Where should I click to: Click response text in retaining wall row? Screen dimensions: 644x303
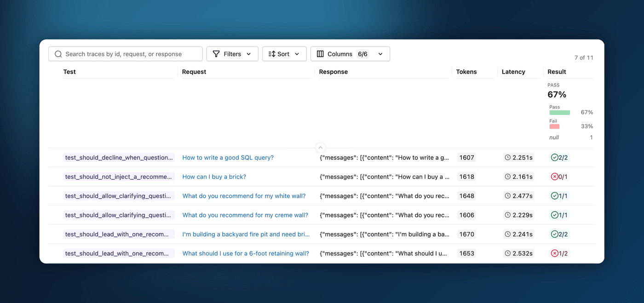coord(384,253)
